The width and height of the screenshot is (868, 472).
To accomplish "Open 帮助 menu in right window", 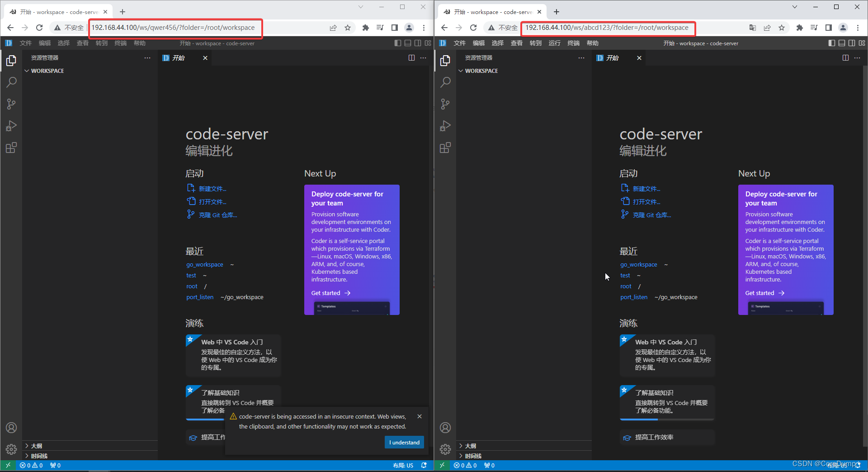I will point(593,43).
